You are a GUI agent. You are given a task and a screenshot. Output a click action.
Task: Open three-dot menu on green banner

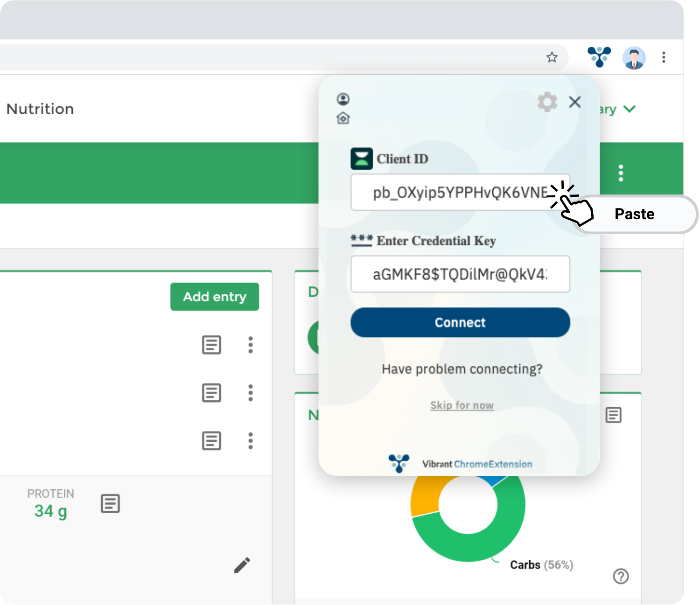pyautogui.click(x=620, y=173)
